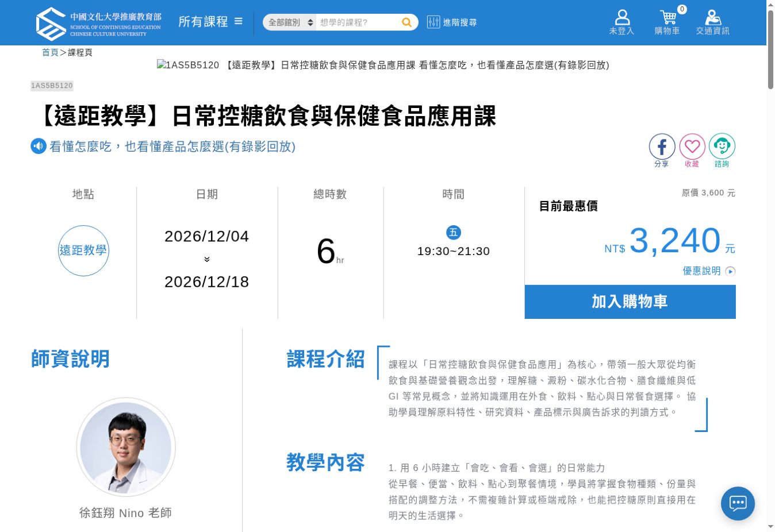Image resolution: width=775 pixels, height=532 pixels.
Task: Click the 師資說明 heading
Action: [x=70, y=358]
